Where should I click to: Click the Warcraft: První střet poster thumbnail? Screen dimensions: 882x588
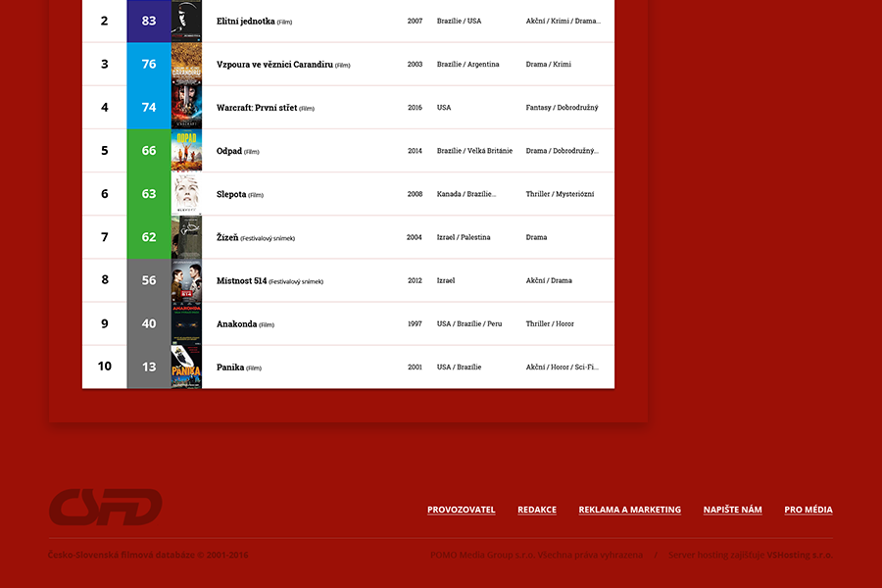coord(186,108)
